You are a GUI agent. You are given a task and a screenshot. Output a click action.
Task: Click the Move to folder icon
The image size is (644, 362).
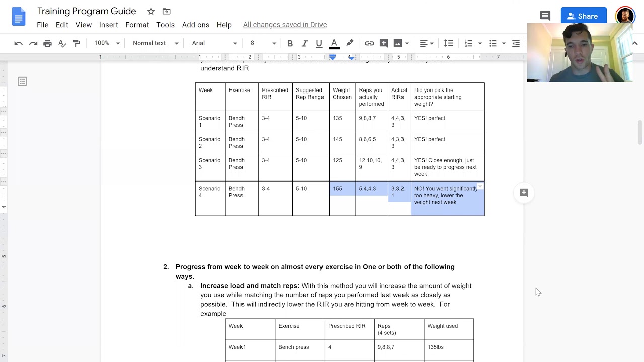point(167,11)
